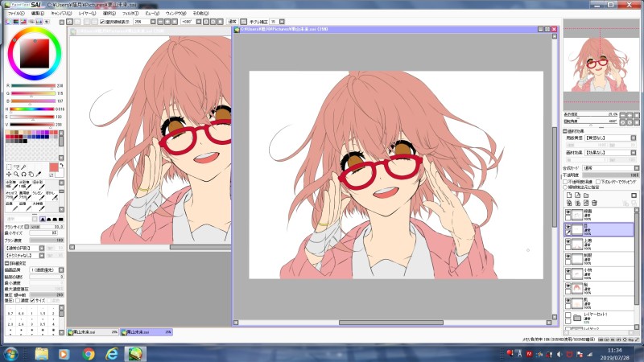
Task: Open the Window menu
Action: [x=175, y=13]
